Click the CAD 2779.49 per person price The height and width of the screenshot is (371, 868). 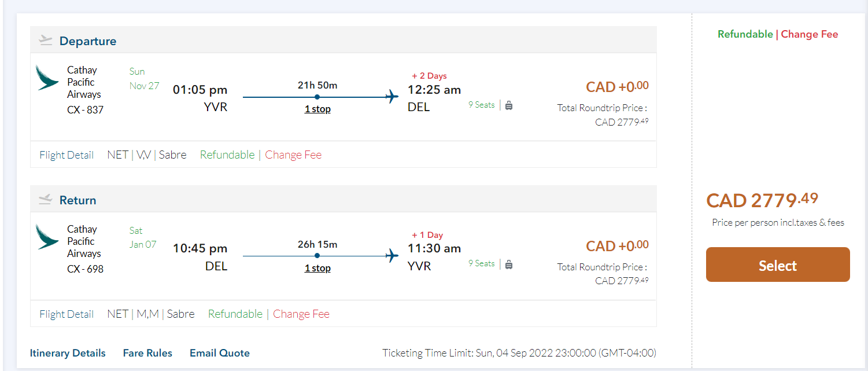click(x=762, y=200)
